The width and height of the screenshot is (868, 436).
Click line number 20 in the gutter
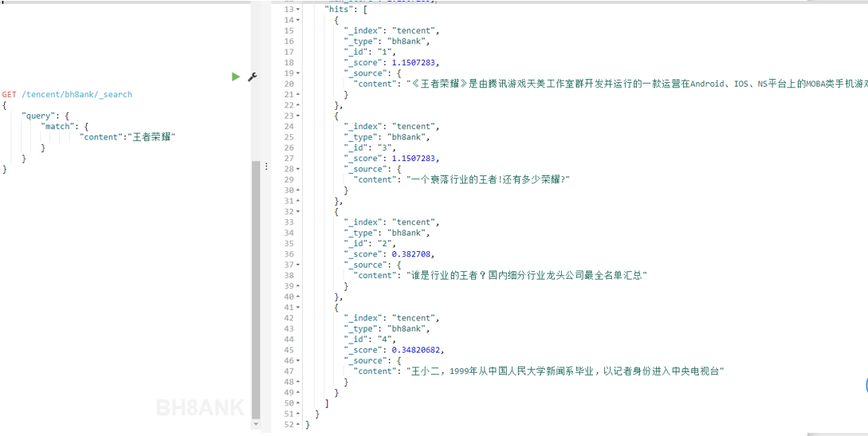pos(289,84)
